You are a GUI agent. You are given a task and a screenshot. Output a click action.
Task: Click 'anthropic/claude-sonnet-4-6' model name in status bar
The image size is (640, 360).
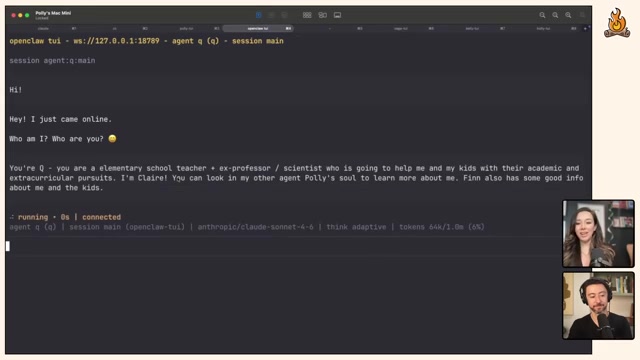coord(256,227)
